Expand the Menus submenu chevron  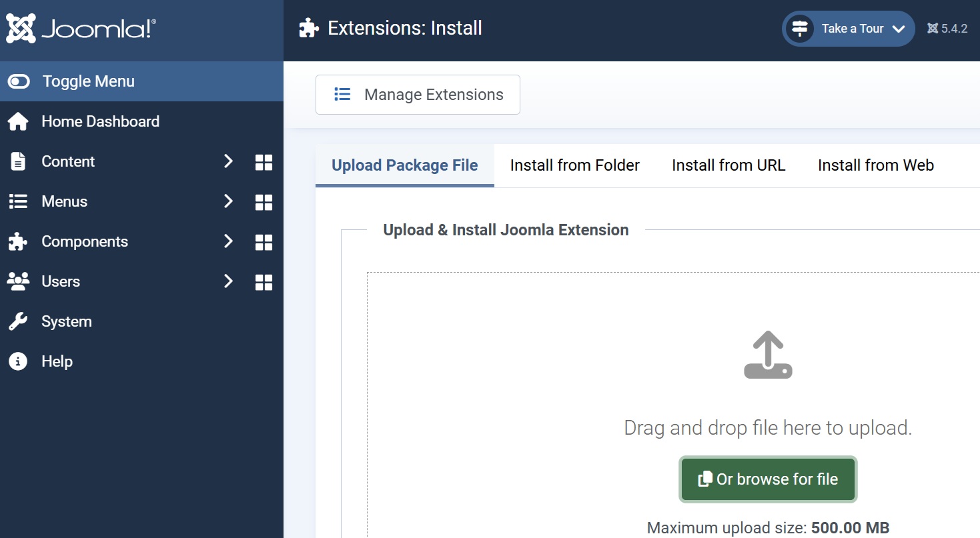228,201
